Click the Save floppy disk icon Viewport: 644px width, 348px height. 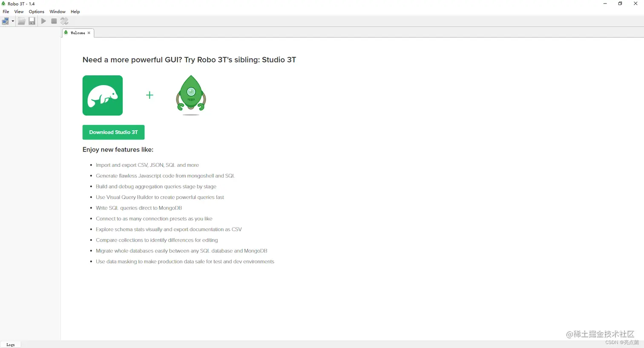pos(32,21)
